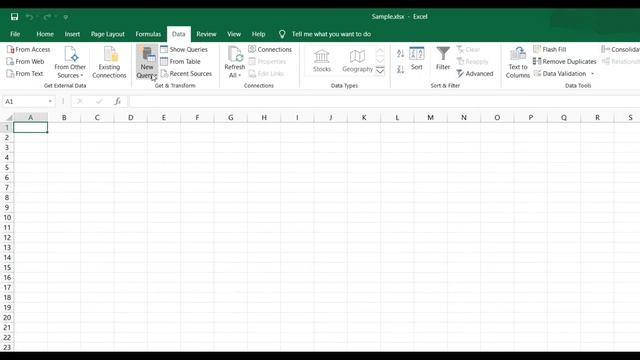Select column R header
This screenshot has width=640, height=360.
[597, 118]
